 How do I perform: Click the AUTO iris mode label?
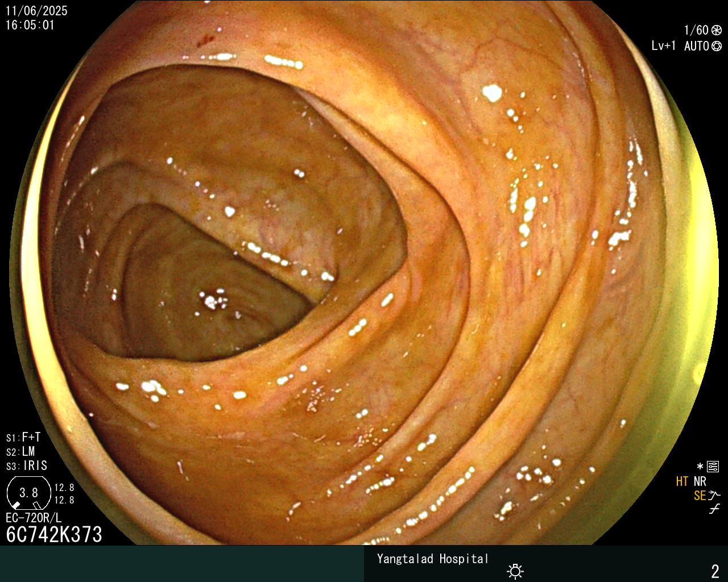(697, 46)
